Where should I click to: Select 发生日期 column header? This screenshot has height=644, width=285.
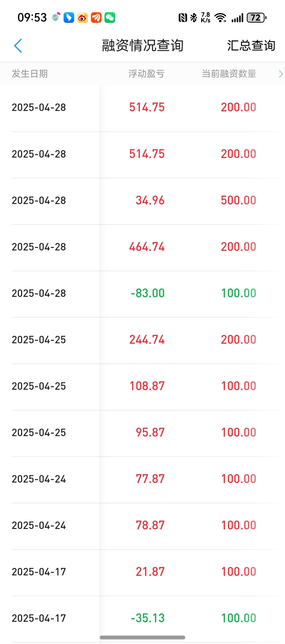tap(30, 74)
